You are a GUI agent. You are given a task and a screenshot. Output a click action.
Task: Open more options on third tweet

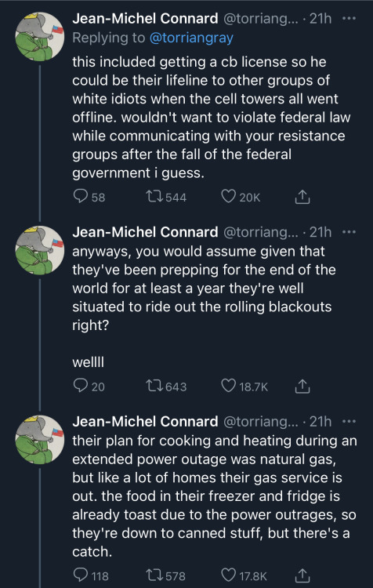(349, 422)
